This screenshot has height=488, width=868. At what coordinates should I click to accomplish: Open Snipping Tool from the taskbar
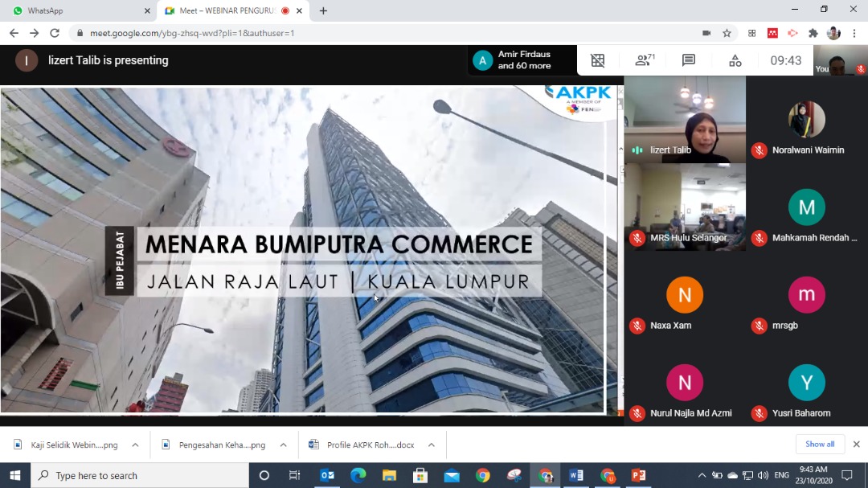(x=514, y=475)
